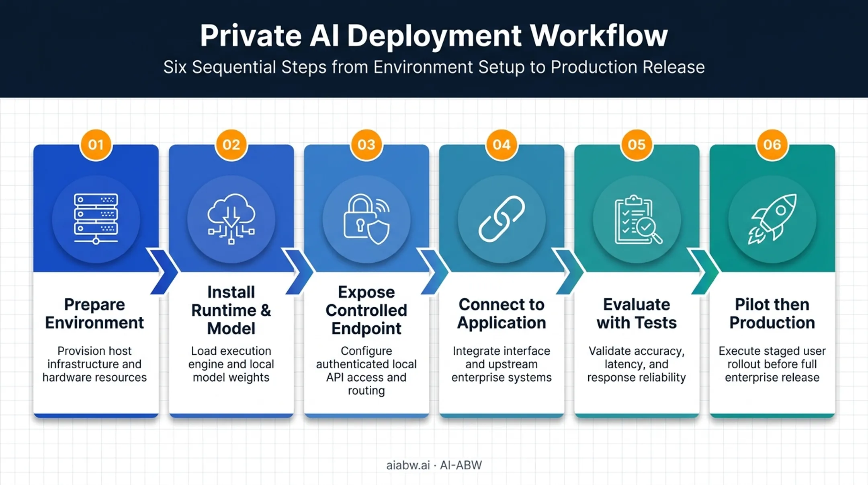Select the padlock and shield icon

(x=366, y=219)
